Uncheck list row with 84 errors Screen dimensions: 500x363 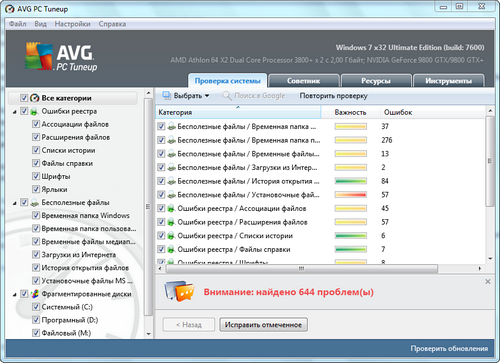161,181
